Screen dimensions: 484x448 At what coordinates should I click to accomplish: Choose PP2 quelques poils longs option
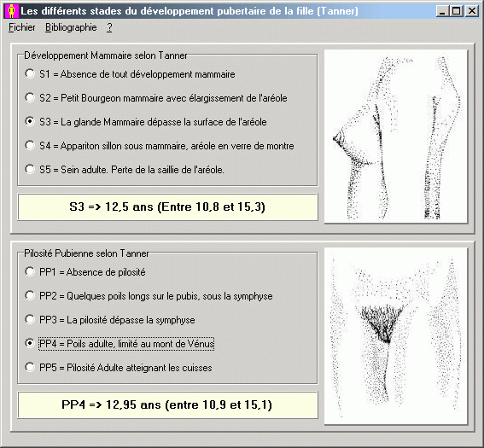(149, 296)
